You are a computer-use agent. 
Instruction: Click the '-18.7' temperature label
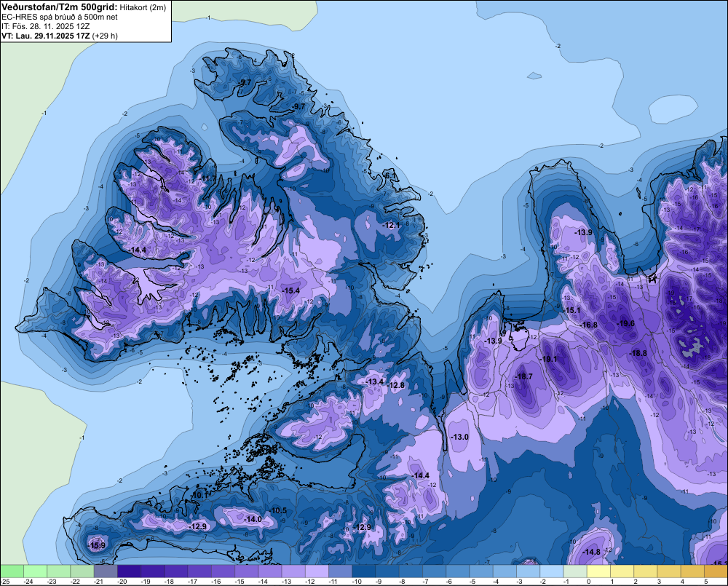pyautogui.click(x=524, y=376)
